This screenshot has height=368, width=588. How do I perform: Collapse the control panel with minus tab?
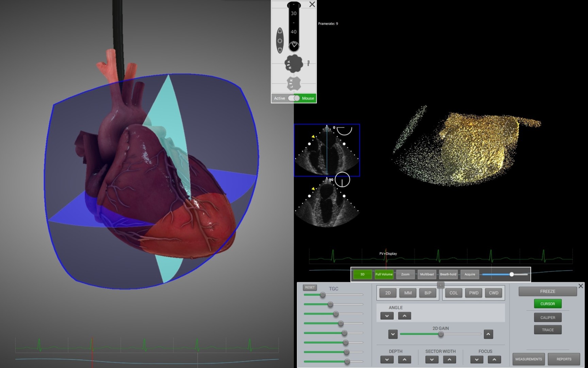point(440,285)
